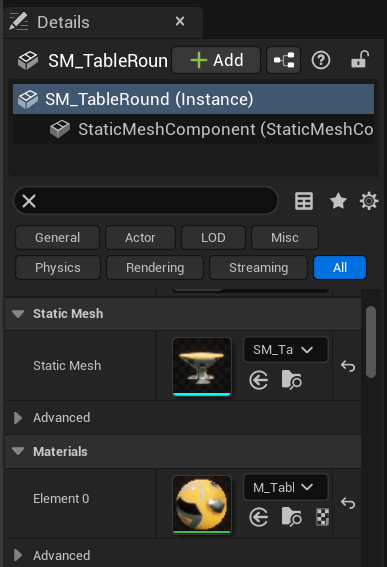Open the property matrix table icon
387x567 pixels.
tap(304, 201)
